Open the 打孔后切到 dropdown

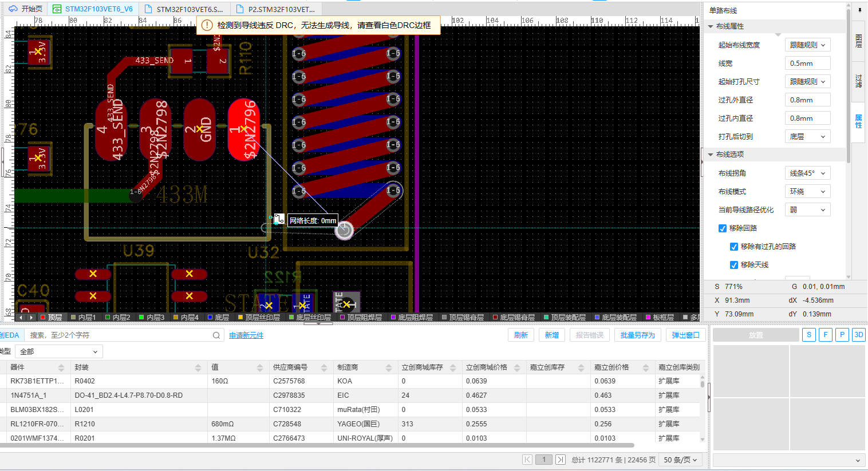(807, 137)
